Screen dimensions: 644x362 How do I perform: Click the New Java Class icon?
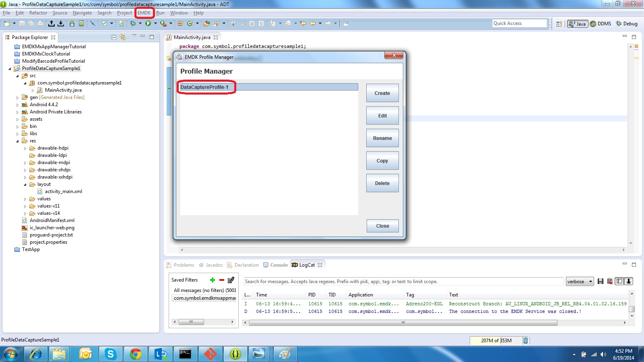(x=190, y=23)
